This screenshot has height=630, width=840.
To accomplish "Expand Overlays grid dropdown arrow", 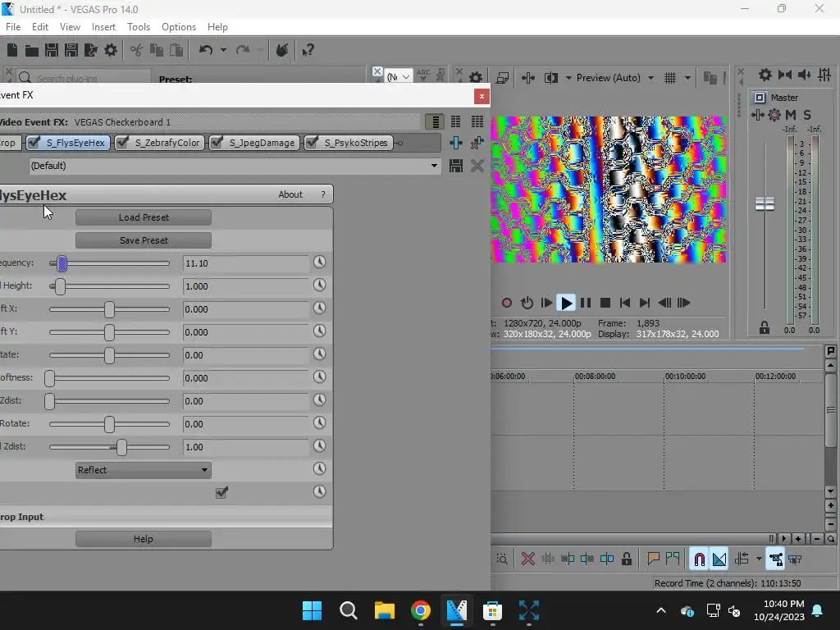I will [687, 78].
